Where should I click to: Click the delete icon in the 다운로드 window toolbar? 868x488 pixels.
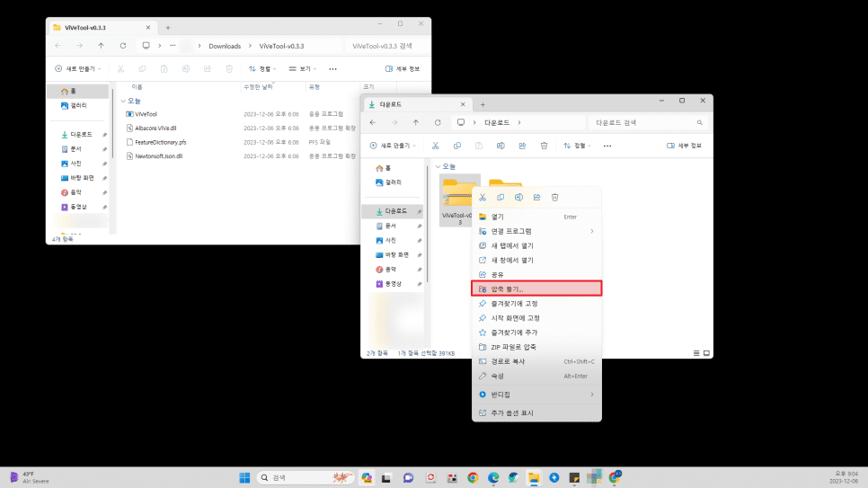pyautogui.click(x=545, y=146)
